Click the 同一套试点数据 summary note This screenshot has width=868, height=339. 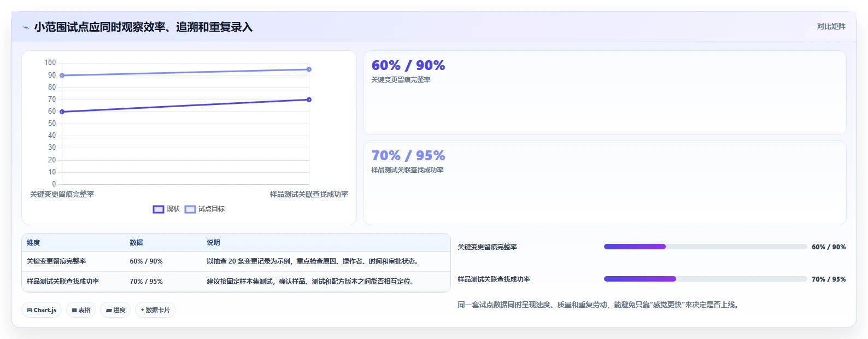pos(599,305)
